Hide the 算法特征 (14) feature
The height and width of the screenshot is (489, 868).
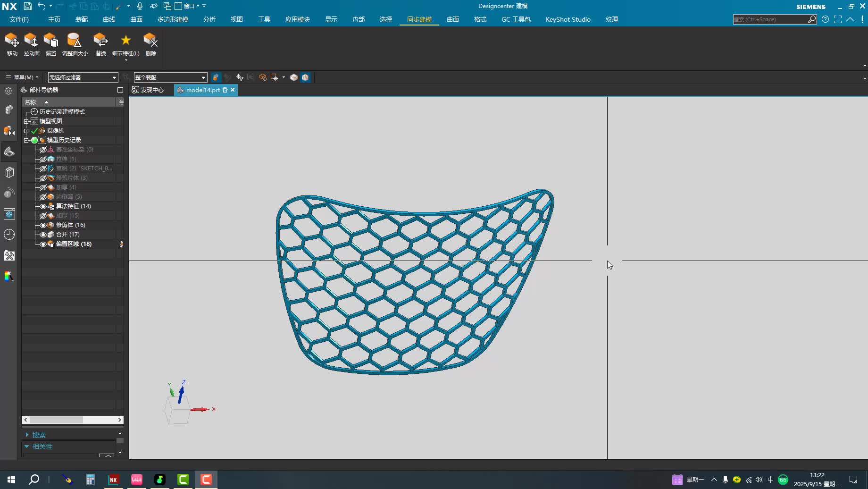43,206
